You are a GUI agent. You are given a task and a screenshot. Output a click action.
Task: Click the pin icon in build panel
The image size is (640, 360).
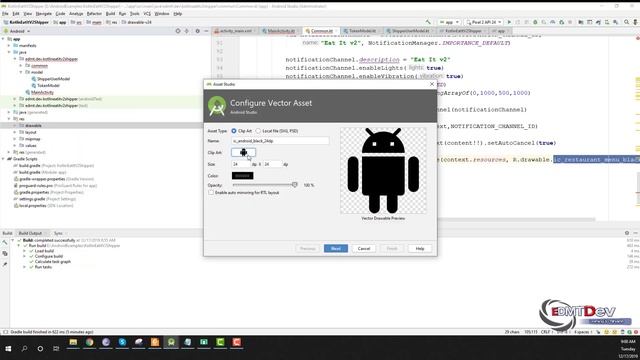pyautogui.click(x=5, y=264)
